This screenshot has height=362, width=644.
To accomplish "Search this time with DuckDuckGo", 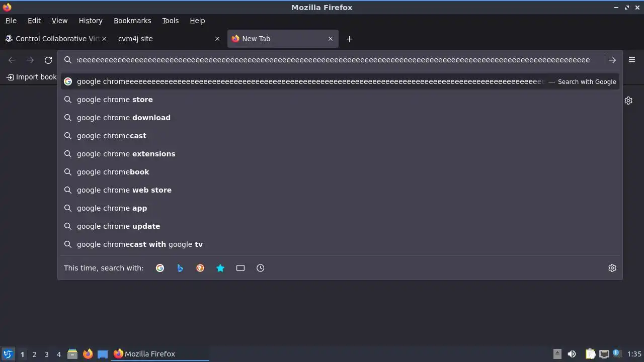I will point(200,268).
